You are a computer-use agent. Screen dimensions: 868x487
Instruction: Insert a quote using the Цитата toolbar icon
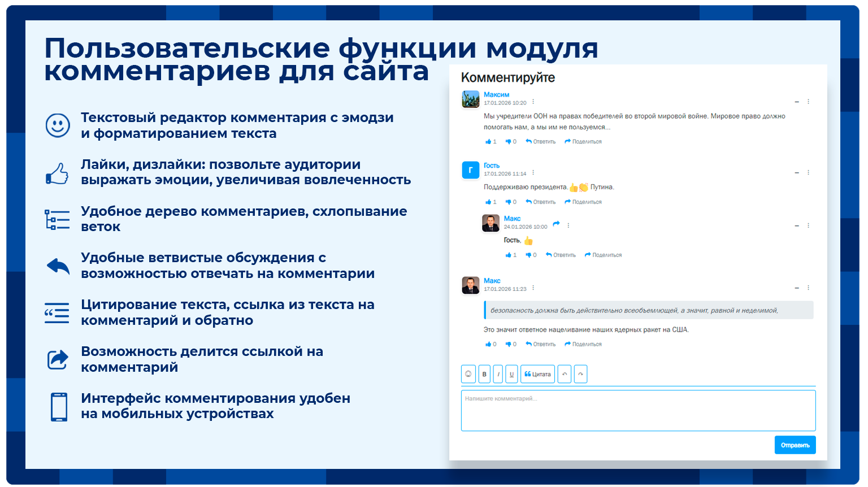537,374
